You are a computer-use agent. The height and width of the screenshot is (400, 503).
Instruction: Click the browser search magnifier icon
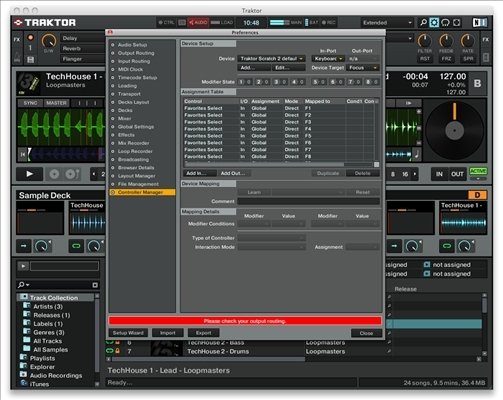tap(22, 285)
